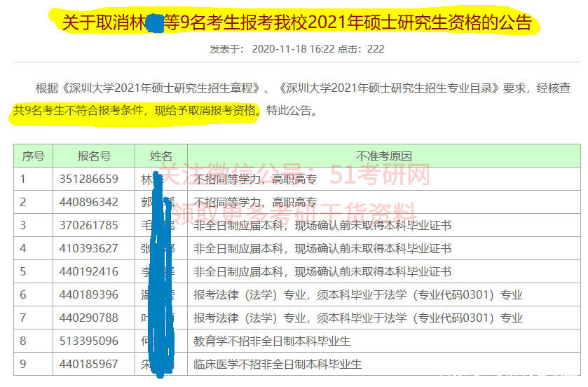
Task: Click row 3 reason about 非全日制应届本科
Action: 322,225
